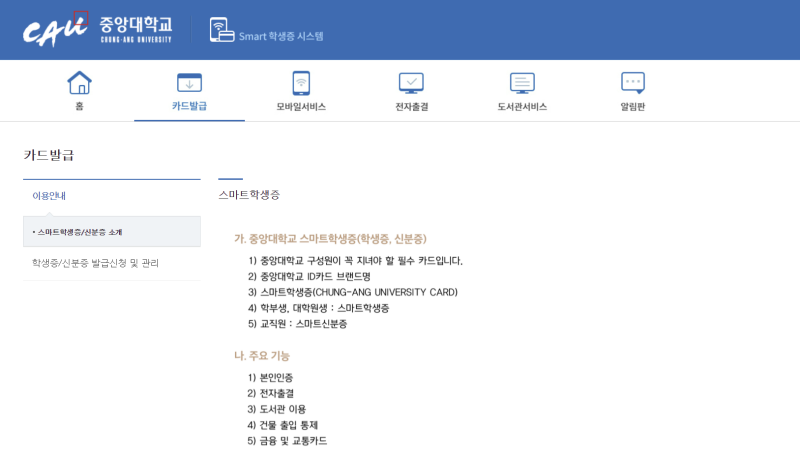The image size is (800, 456).
Task: Open the 도서관서비스 menu label
Action: [522, 107]
